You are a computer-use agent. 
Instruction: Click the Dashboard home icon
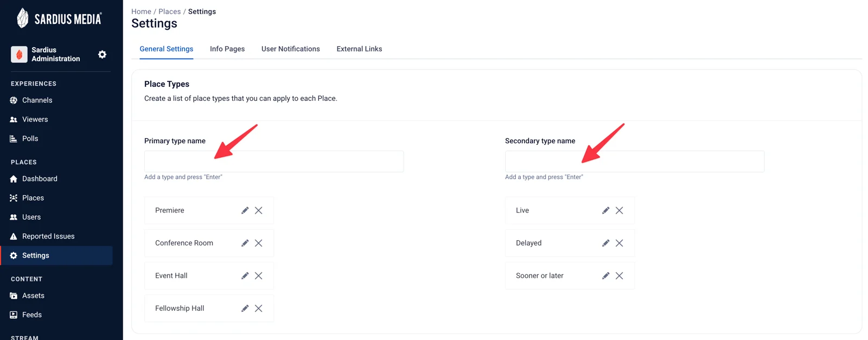pos(14,179)
